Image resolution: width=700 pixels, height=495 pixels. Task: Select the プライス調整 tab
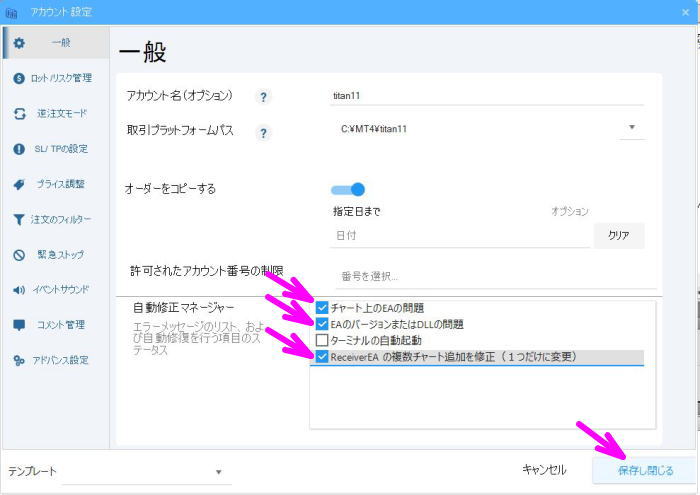pos(56,184)
